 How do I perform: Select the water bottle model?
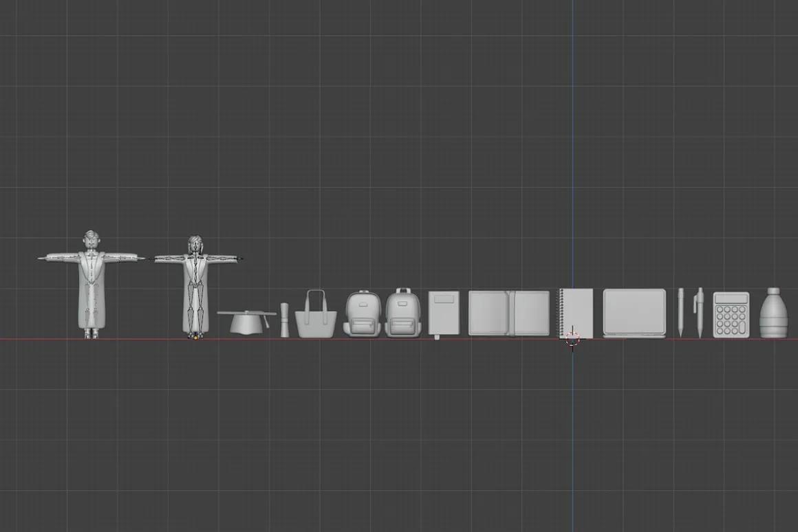point(773,313)
